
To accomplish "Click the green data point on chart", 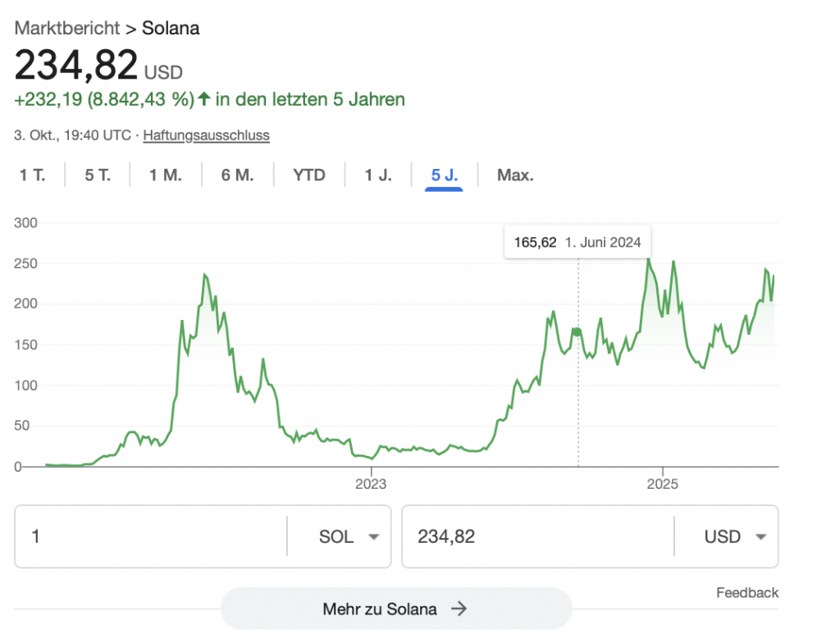I will tap(577, 331).
